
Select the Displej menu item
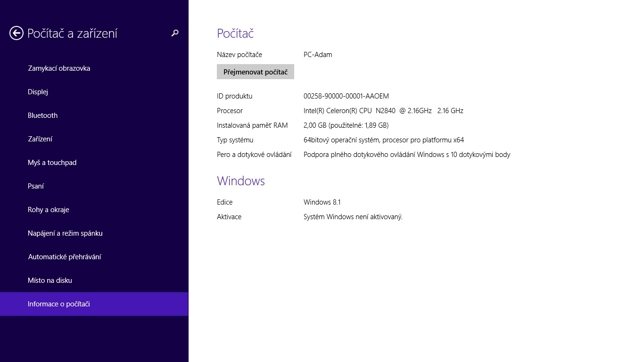[x=38, y=92]
